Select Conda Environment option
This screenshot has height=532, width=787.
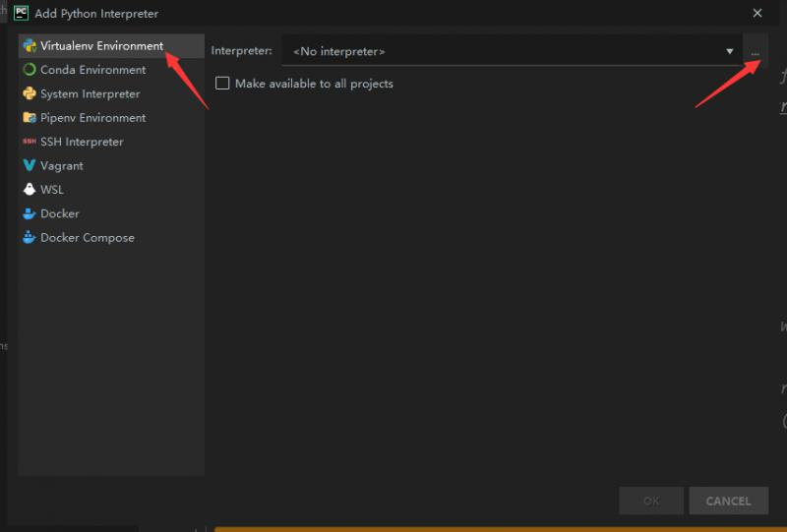111,70
